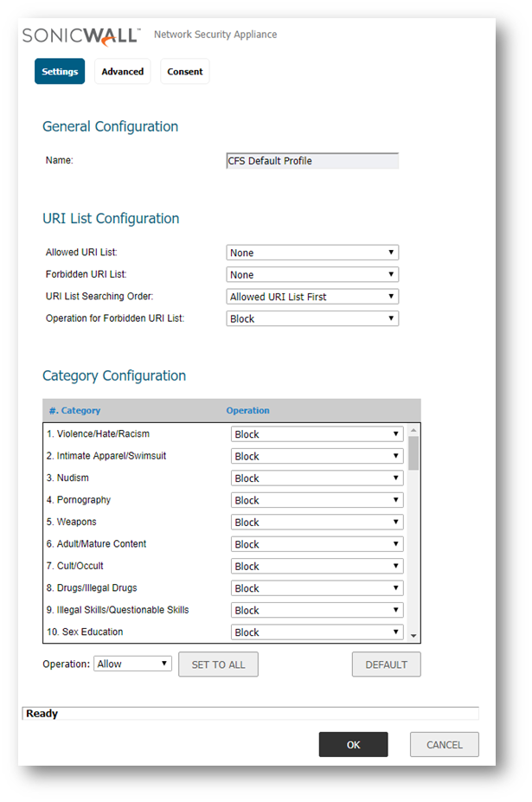Expand Operation for Forbidden URI List dropdown
The image size is (532, 802).
click(311, 318)
